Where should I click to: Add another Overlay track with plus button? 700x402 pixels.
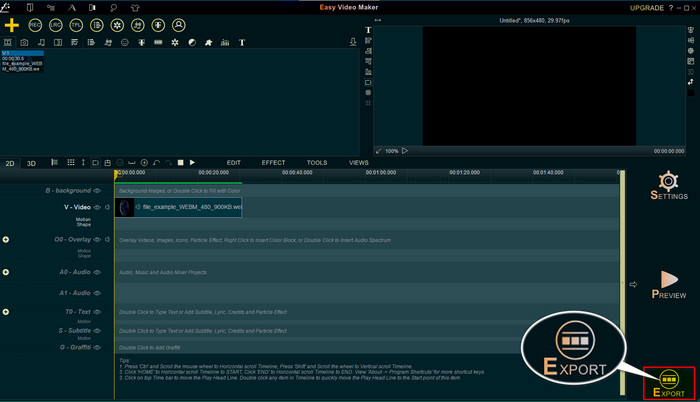pyautogui.click(x=6, y=239)
